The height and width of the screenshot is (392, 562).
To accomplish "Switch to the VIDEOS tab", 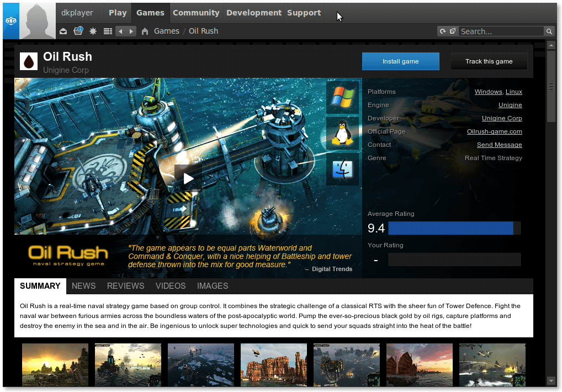I will 171,286.
